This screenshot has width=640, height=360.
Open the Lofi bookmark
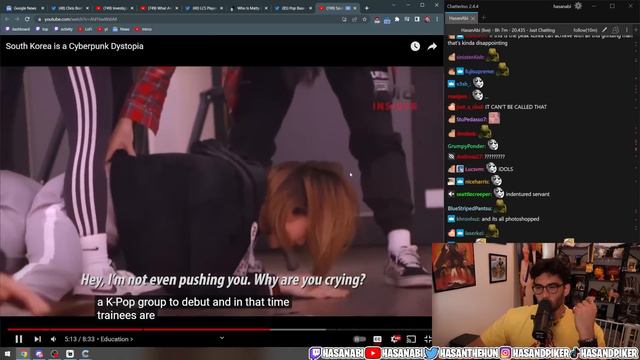tap(85, 29)
